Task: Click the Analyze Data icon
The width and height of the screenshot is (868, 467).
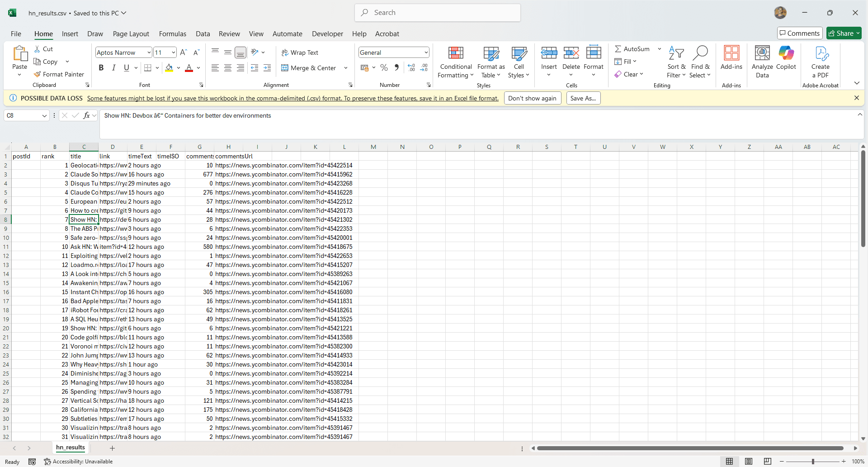Action: (x=762, y=54)
